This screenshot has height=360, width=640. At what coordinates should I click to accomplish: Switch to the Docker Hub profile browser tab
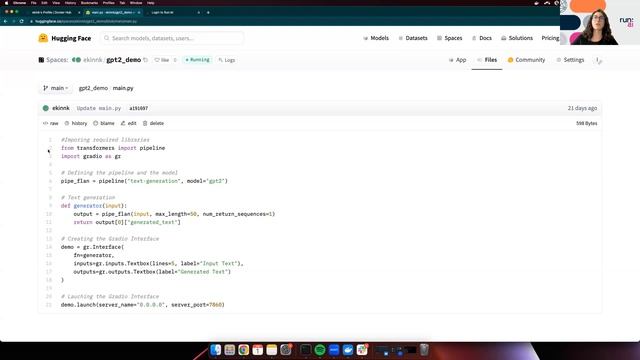[x=52, y=12]
